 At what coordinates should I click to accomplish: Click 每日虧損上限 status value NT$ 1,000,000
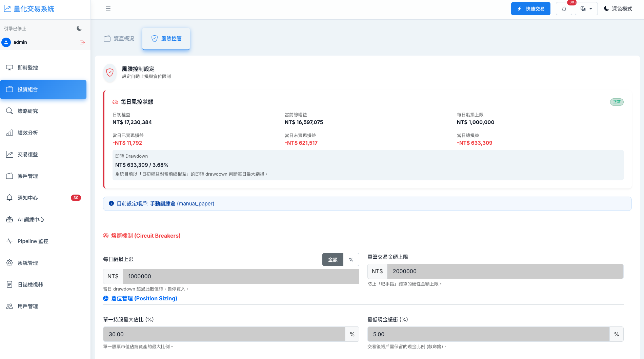point(476,122)
